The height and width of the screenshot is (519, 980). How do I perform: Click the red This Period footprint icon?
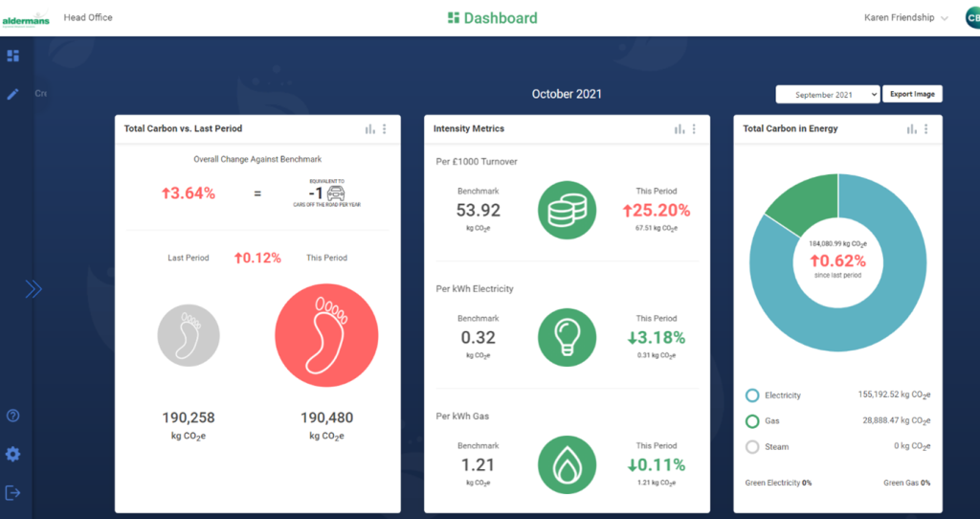click(x=326, y=336)
